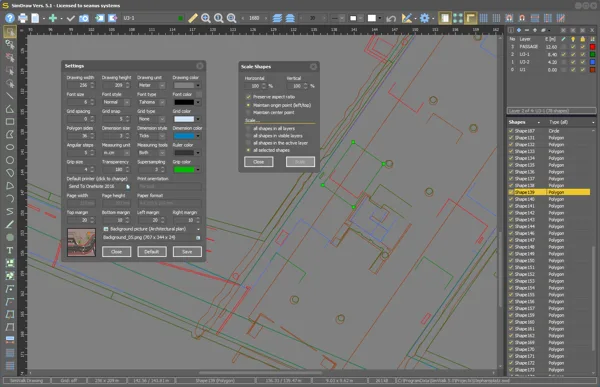Select all shapes in all layers option
This screenshot has width=600, height=387.
point(248,129)
